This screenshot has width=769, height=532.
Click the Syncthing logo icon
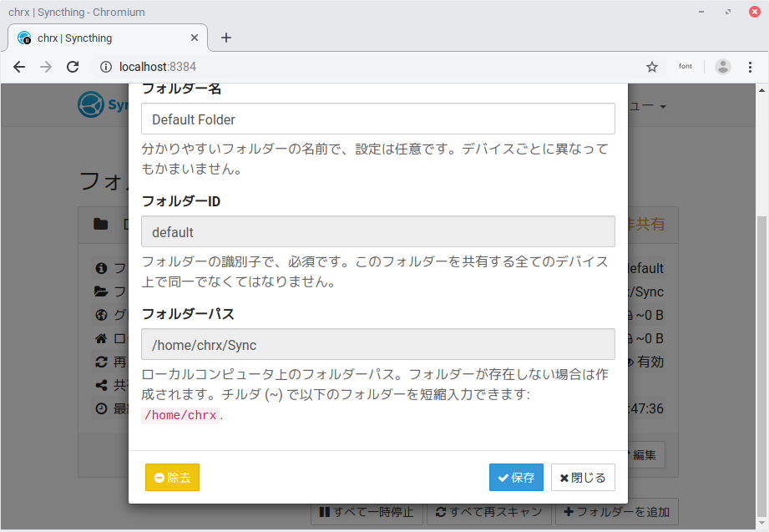point(90,105)
